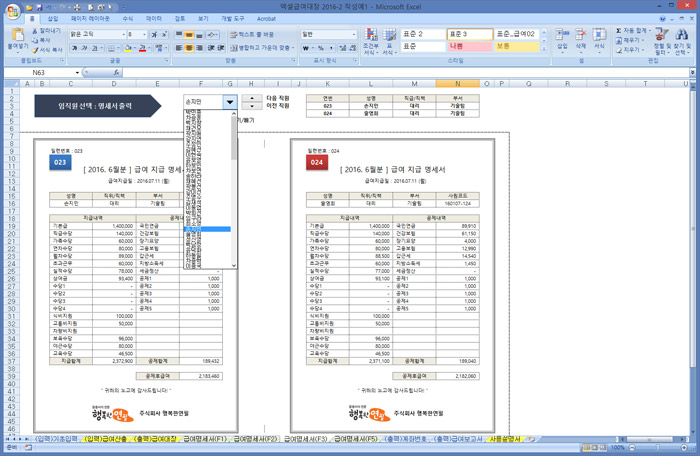Click Cut (잘라내기)

click(46, 30)
